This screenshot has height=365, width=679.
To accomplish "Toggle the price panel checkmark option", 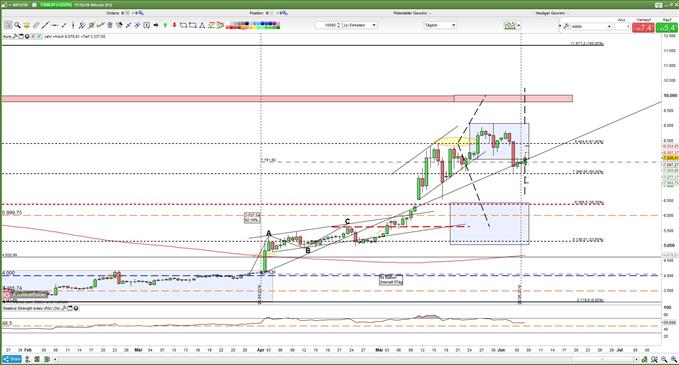I will [x=39, y=36].
